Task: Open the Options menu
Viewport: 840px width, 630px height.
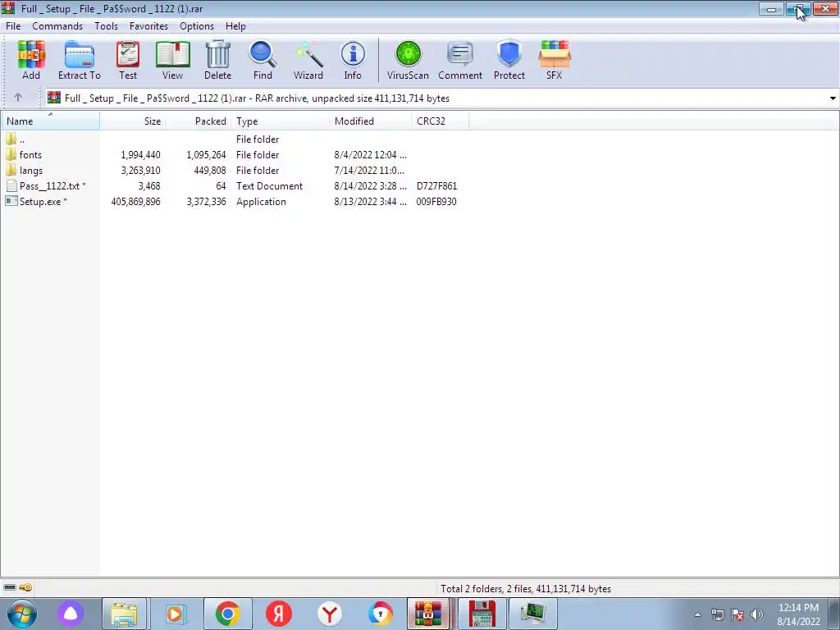Action: [197, 25]
